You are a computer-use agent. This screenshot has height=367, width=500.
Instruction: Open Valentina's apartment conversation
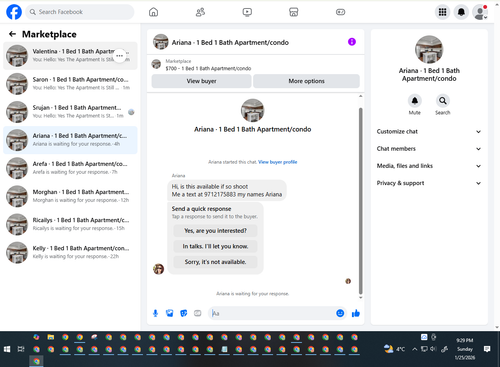pos(70,56)
